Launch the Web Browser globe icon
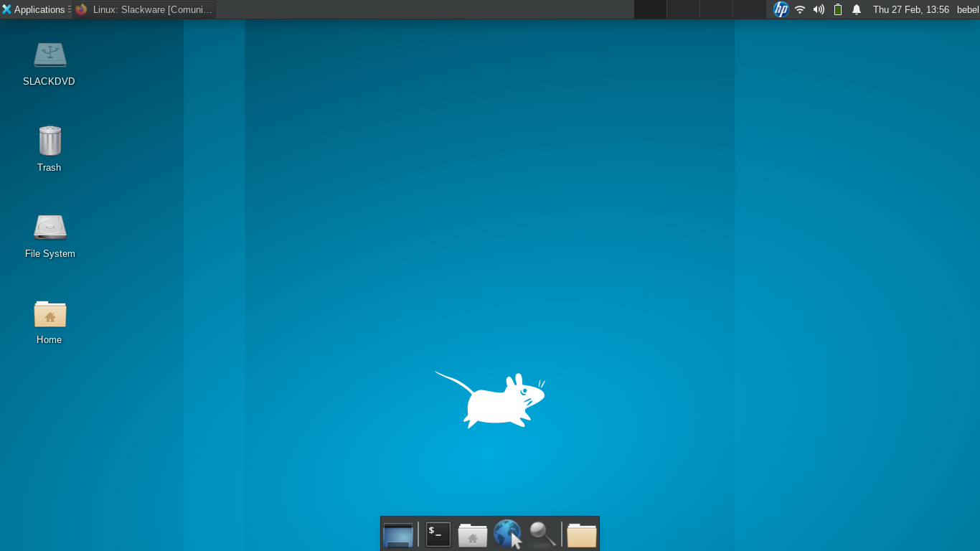The width and height of the screenshot is (980, 551). [x=508, y=534]
